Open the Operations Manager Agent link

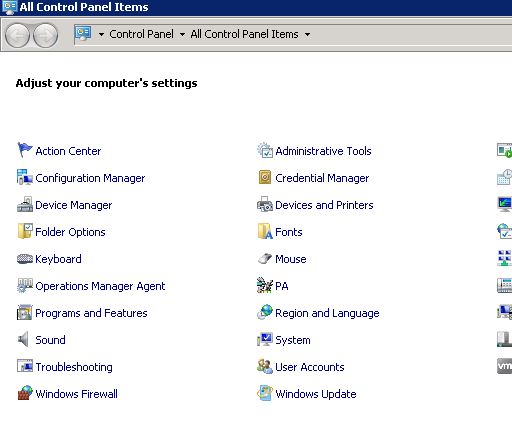tap(100, 286)
